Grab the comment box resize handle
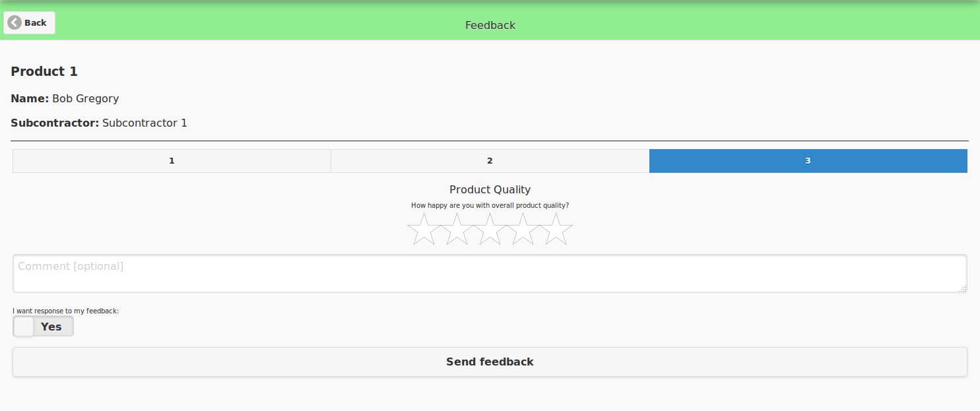980x411 pixels. [963, 288]
